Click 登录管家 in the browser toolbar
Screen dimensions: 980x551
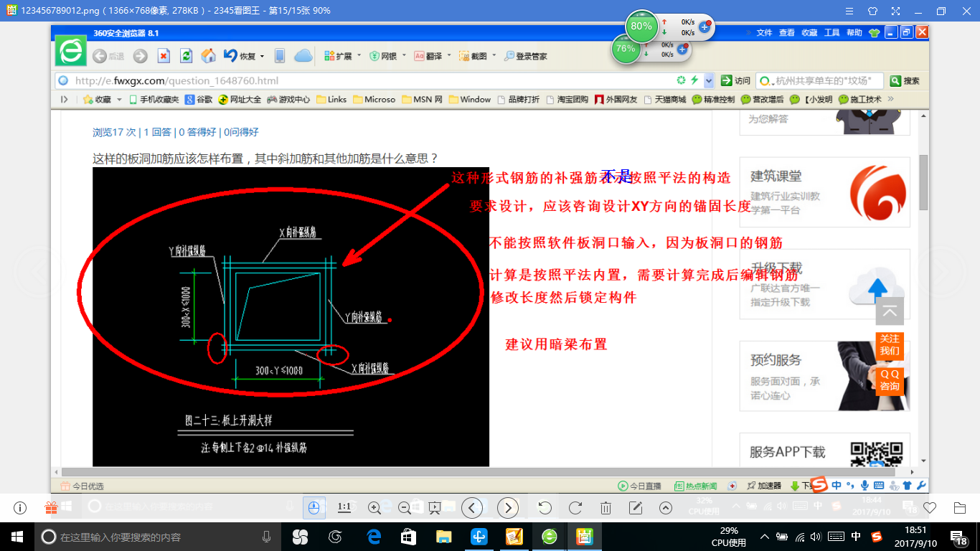[526, 56]
